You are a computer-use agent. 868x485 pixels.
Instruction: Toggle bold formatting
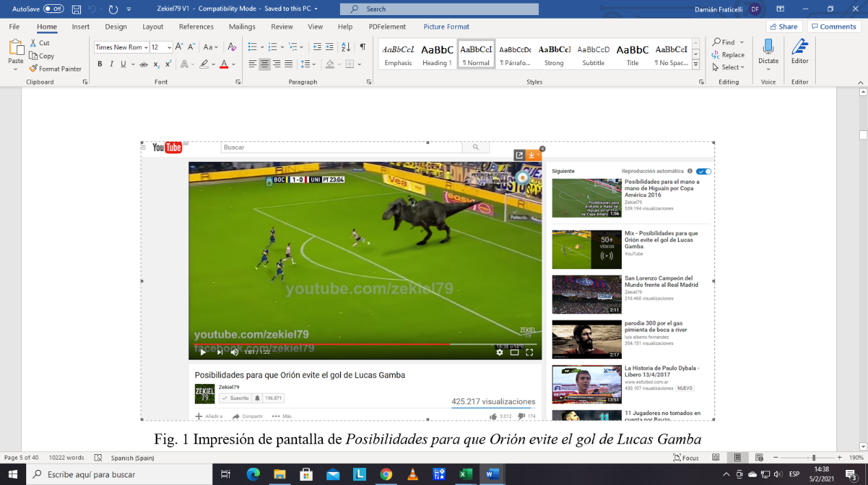pos(99,64)
